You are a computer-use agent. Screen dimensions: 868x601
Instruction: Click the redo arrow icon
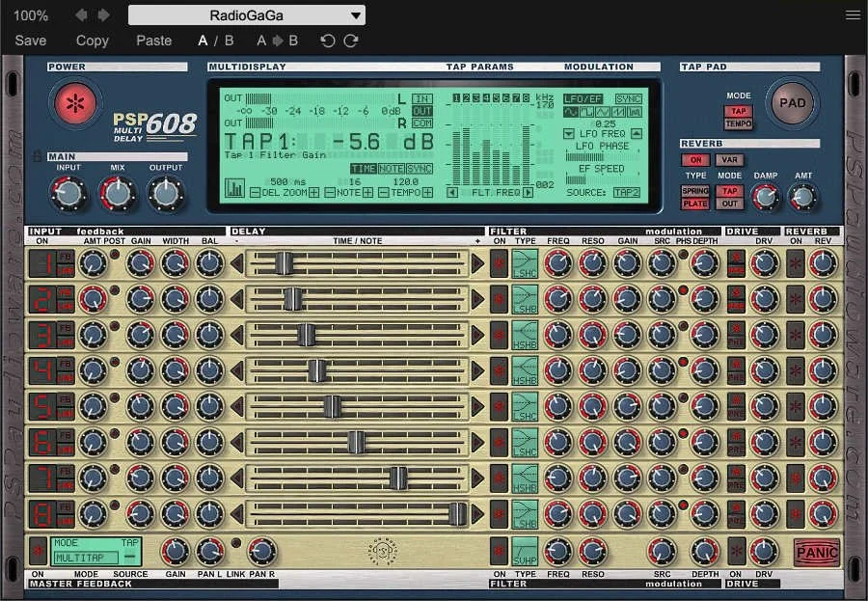(x=351, y=41)
